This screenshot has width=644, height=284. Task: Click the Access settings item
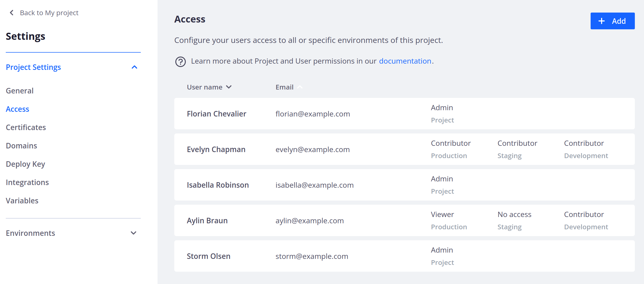18,109
